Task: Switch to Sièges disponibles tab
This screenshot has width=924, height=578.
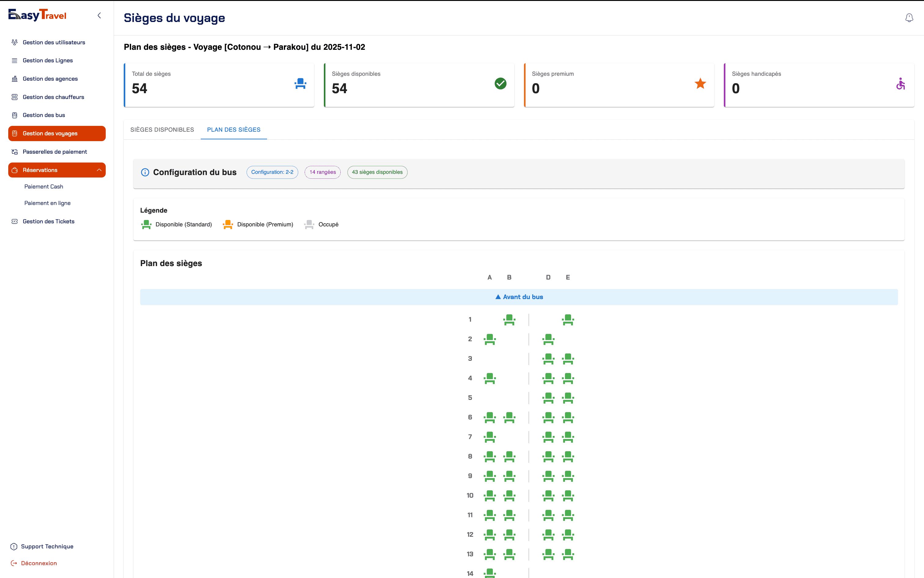Action: point(162,130)
